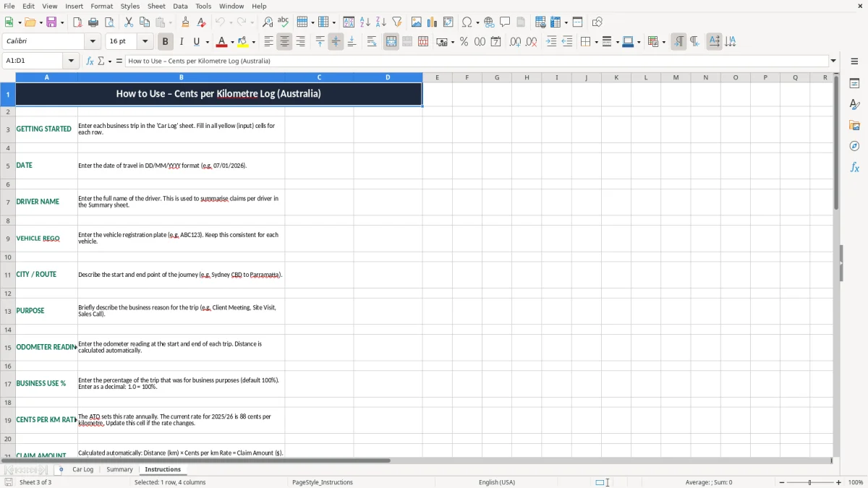868x488 pixels.
Task: Click Format as Percent icon
Action: (464, 42)
